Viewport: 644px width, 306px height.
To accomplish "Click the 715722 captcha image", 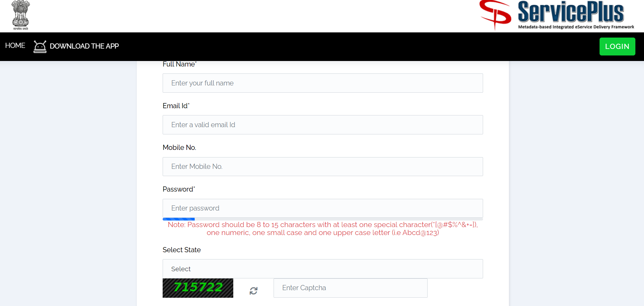I will (x=198, y=288).
